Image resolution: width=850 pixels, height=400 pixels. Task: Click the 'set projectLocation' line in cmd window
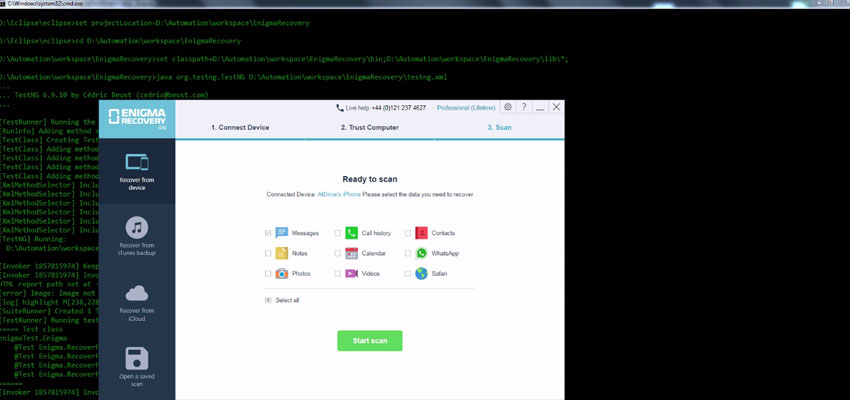(154, 23)
